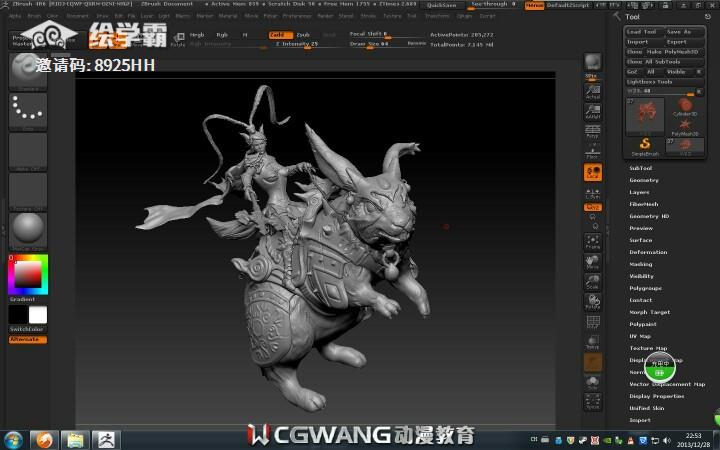The width and height of the screenshot is (720, 450).
Task: Open the dots stroke type selector
Action: (28, 112)
